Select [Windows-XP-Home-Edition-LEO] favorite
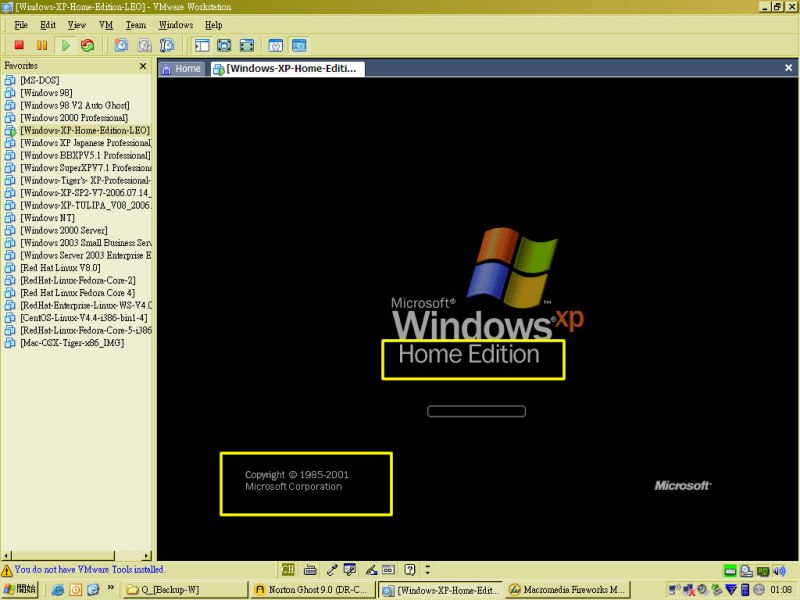The width and height of the screenshot is (800, 600). pos(85,130)
